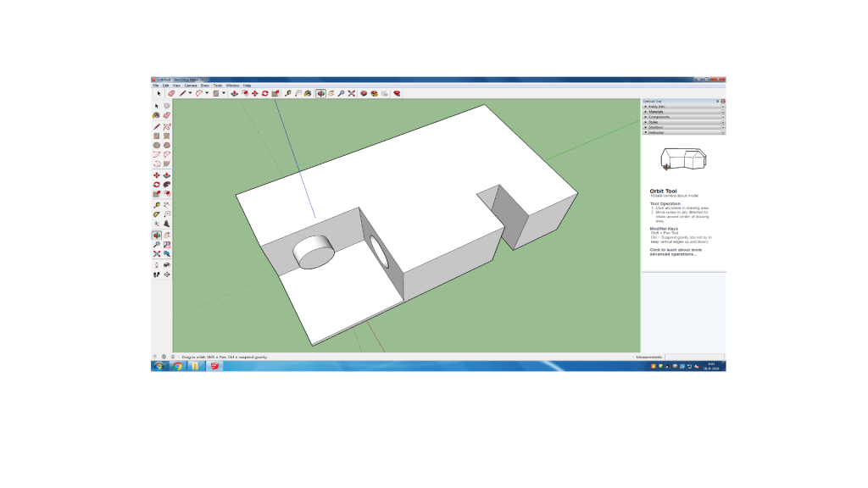Open Google Chrome from the taskbar
The image size is (868, 488).
(x=178, y=367)
